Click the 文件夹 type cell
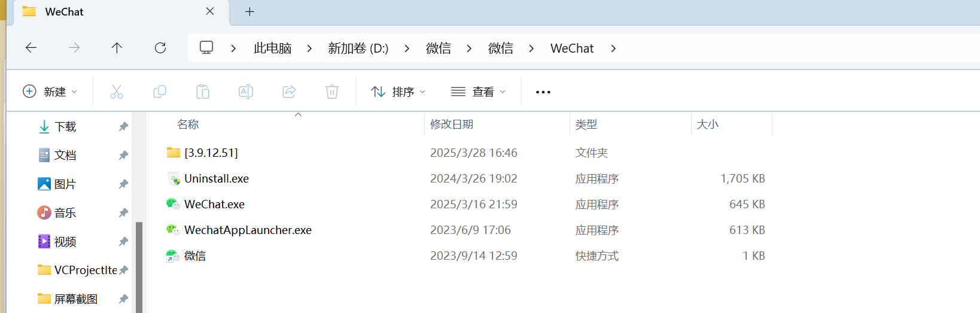This screenshot has height=313, width=980. click(x=592, y=153)
